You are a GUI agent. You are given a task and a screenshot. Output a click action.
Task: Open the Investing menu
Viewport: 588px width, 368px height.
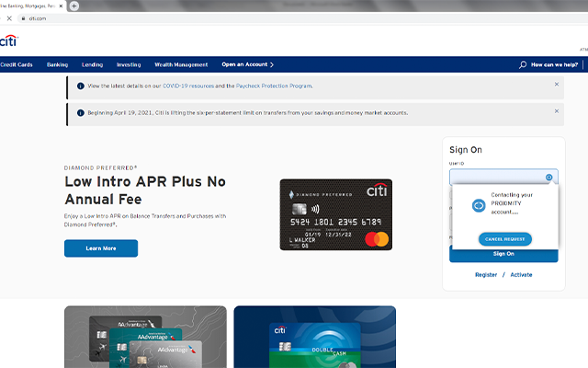pos(129,64)
